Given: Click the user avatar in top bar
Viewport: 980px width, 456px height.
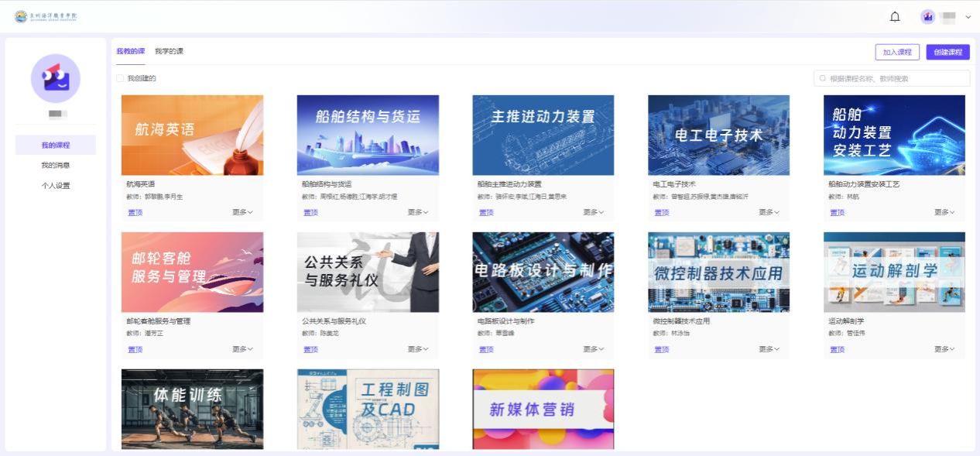Looking at the screenshot, I should click(927, 17).
